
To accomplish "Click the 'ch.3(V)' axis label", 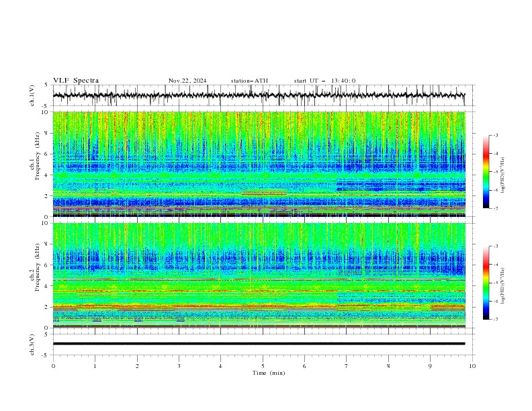I will (x=32, y=345).
